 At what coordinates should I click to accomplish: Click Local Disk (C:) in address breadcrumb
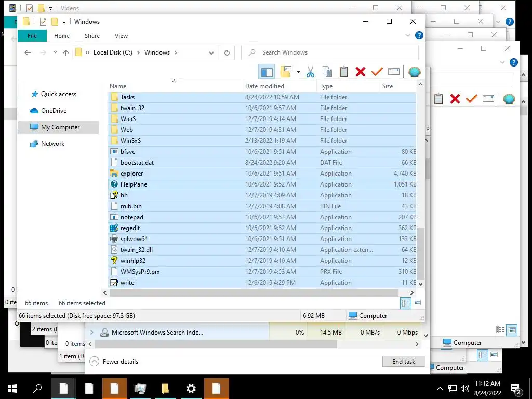pyautogui.click(x=113, y=52)
